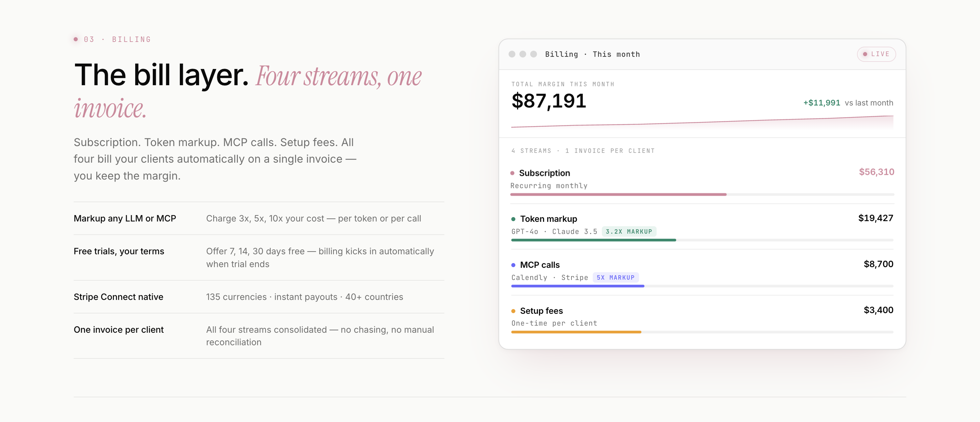Screen dimensions: 980x422
Task: Click the pink dot beside Subscription
Action: (512, 173)
